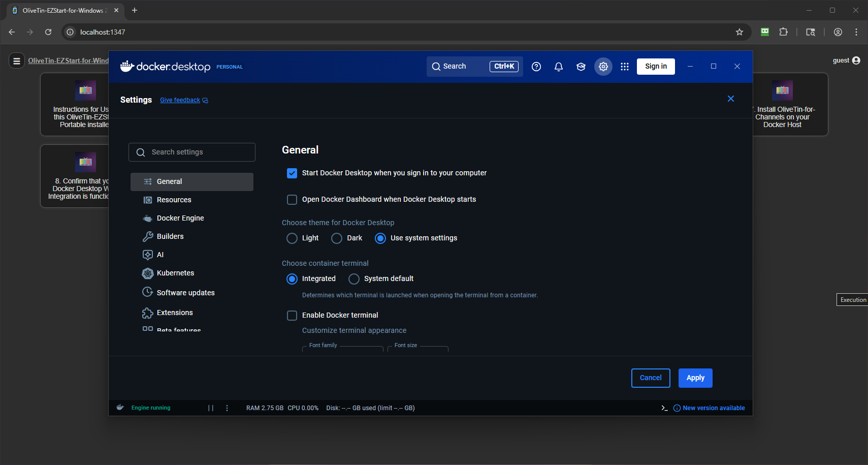Screen dimensions: 868x465
Task: Enable Open Docker Dashboard on start
Action: click(x=292, y=200)
